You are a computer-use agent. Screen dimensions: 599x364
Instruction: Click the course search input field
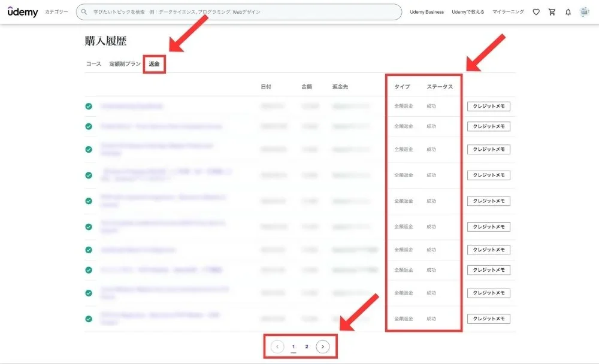240,12
